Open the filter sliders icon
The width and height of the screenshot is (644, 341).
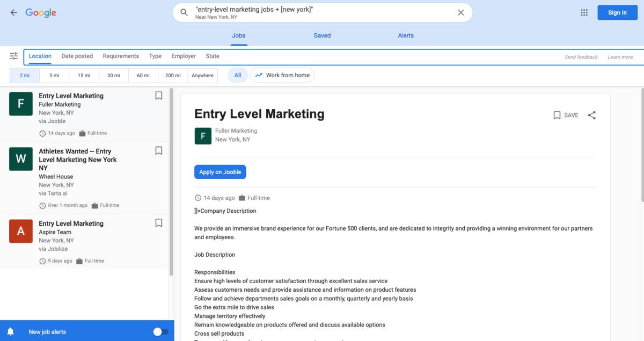14,56
